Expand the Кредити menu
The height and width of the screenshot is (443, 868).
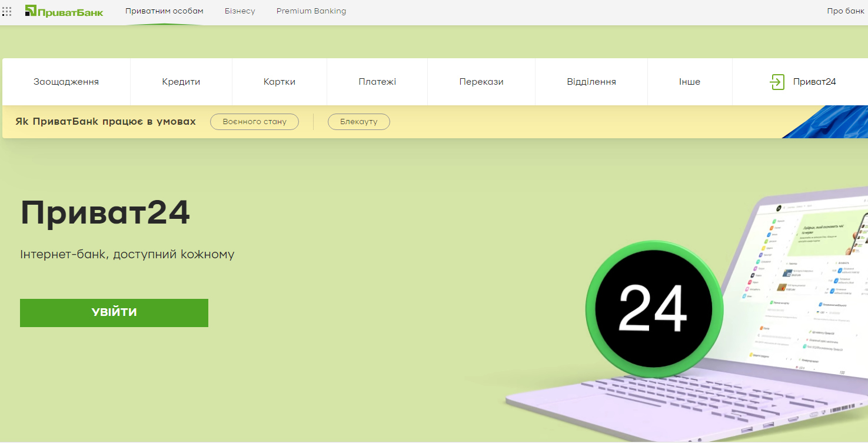pos(181,82)
